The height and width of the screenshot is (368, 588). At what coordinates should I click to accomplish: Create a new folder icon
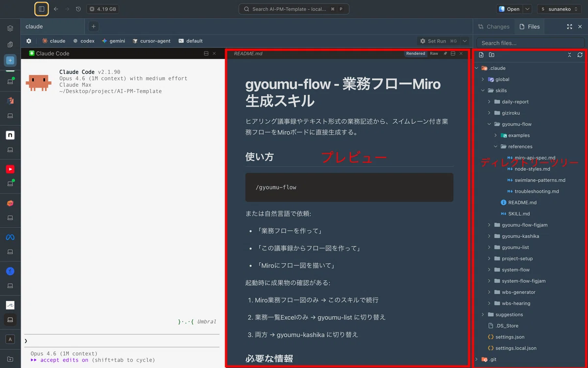point(491,55)
